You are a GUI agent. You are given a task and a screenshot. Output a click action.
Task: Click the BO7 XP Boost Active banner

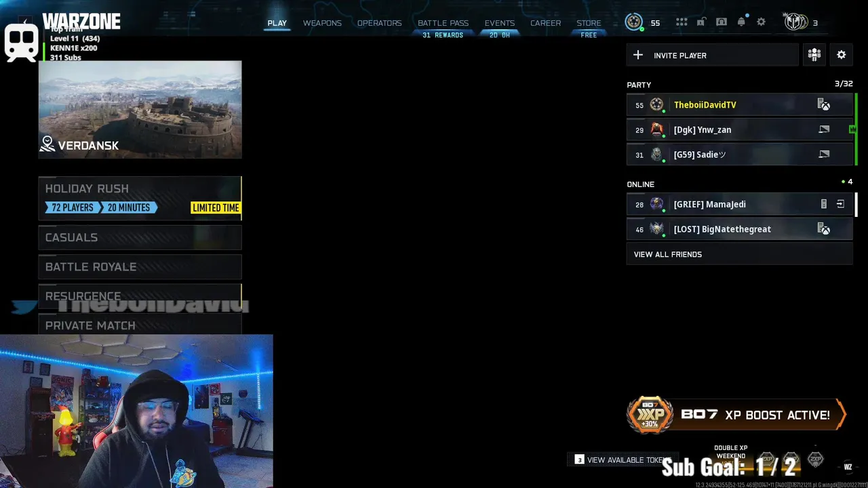(x=736, y=415)
